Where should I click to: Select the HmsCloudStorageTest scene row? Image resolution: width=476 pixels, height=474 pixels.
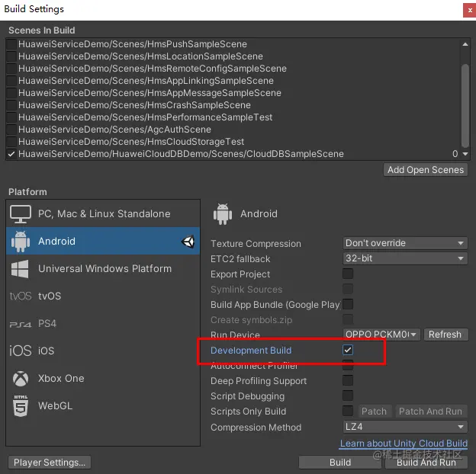pyautogui.click(x=233, y=141)
